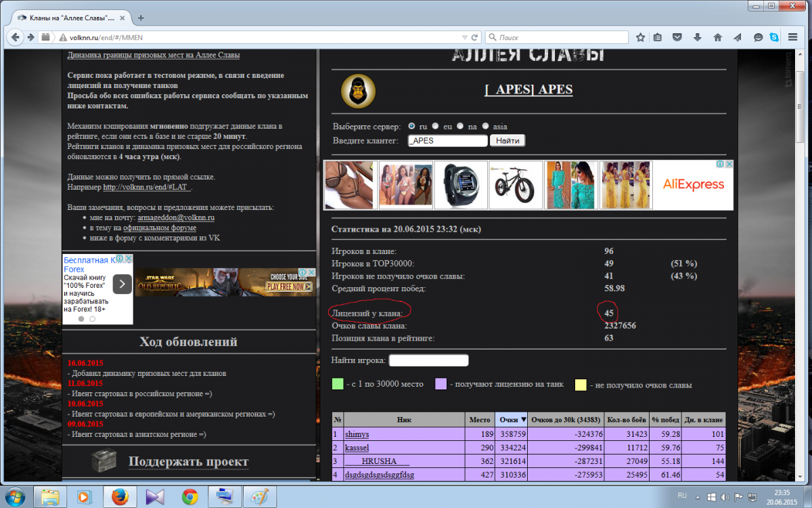Open the volknn.ru/end/#LAT example link
The height and width of the screenshot is (508, 812).
click(x=148, y=187)
